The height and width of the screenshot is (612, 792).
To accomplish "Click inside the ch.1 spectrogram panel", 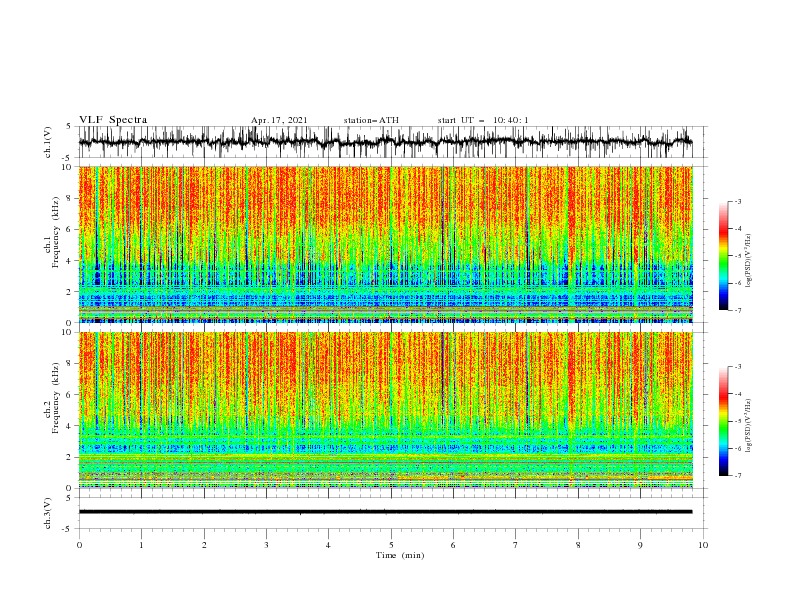I will tap(385, 244).
